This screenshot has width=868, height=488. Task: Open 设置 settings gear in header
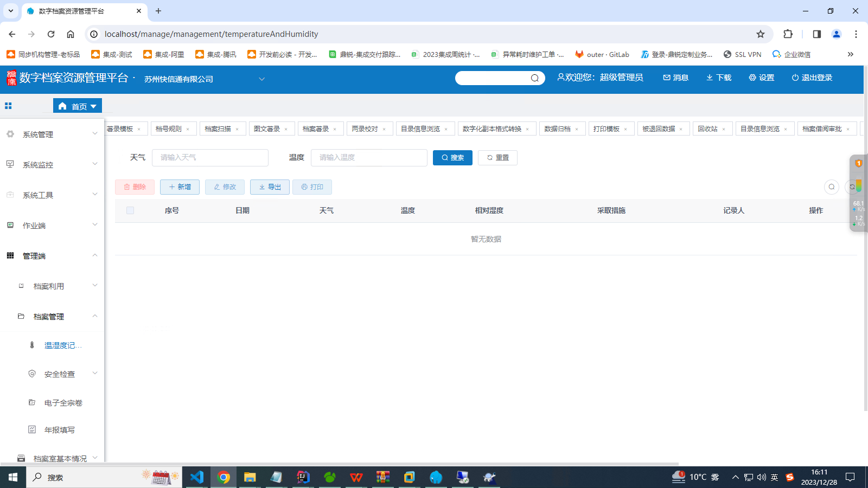coord(752,78)
